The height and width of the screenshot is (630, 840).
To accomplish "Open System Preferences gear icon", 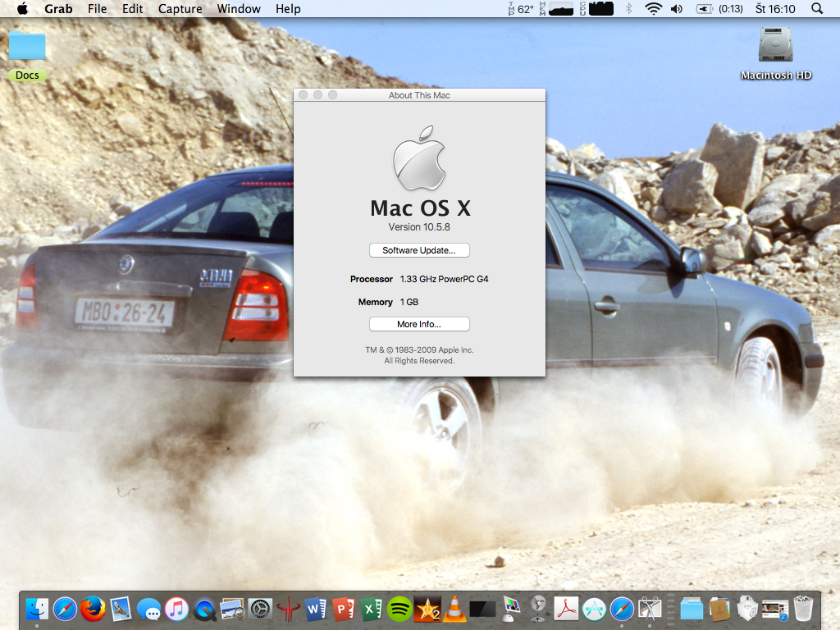I will pyautogui.click(x=260, y=609).
